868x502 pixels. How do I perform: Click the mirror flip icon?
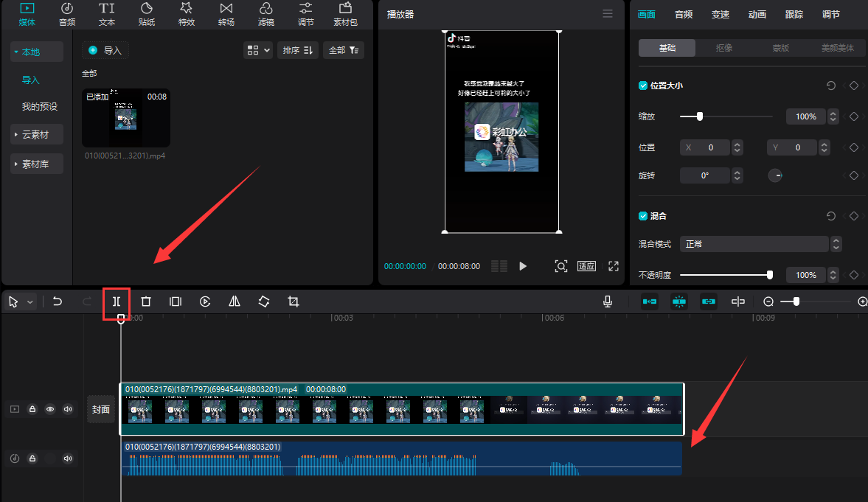click(x=235, y=301)
